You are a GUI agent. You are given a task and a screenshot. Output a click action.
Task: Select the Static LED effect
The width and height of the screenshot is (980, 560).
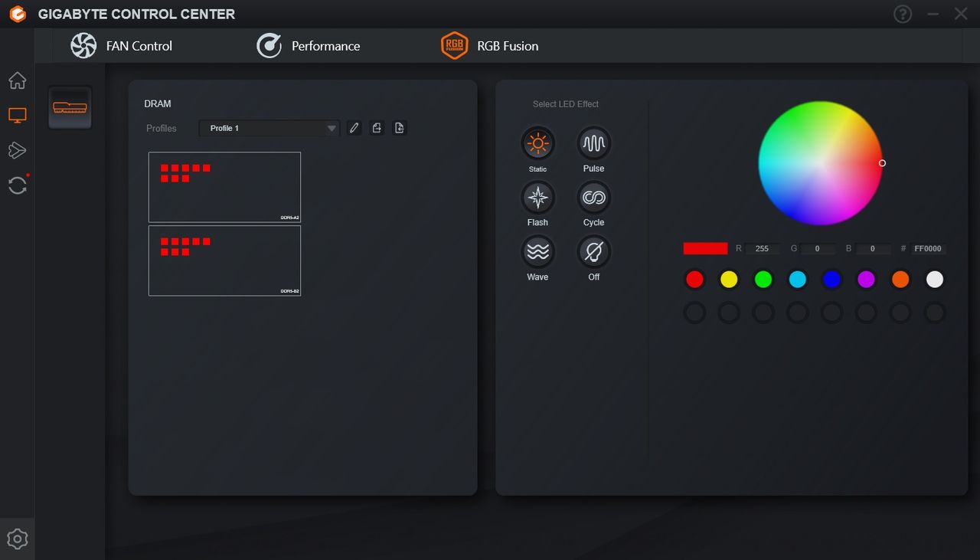537,143
